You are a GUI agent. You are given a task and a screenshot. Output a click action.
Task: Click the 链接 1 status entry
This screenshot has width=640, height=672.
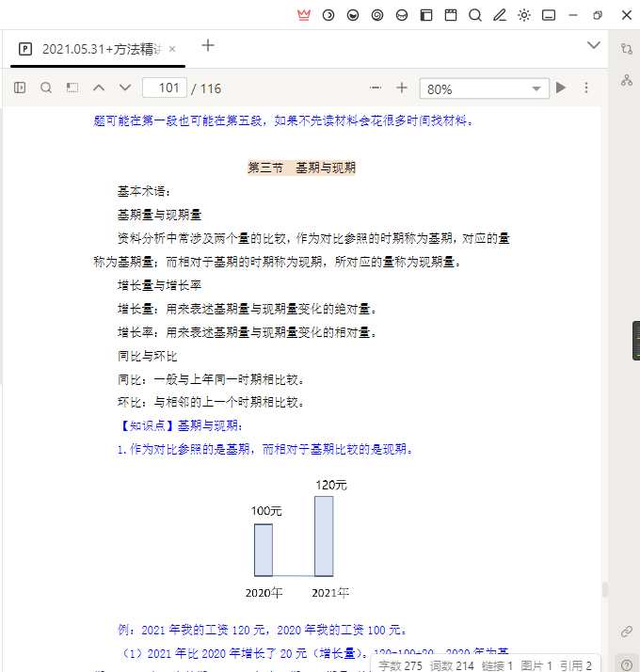pyautogui.click(x=497, y=665)
